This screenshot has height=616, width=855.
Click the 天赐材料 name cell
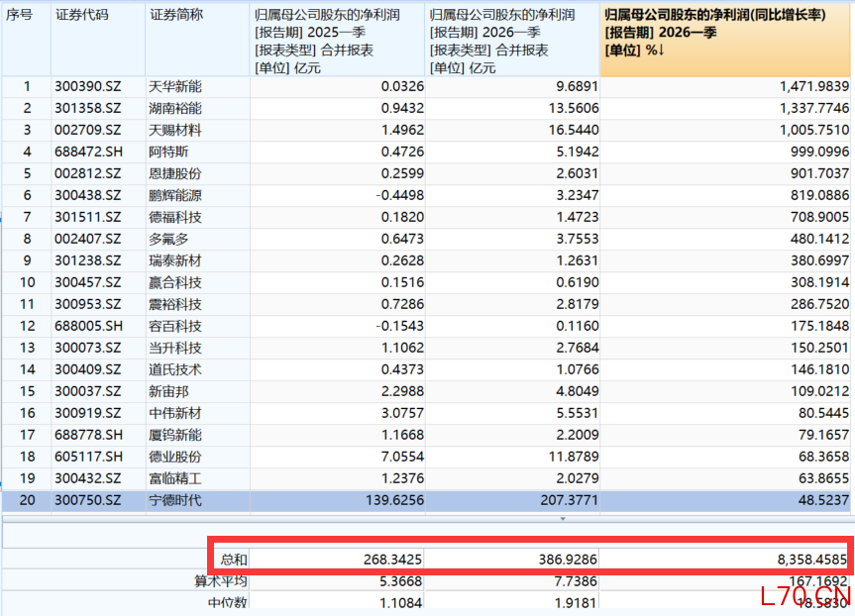(x=175, y=131)
